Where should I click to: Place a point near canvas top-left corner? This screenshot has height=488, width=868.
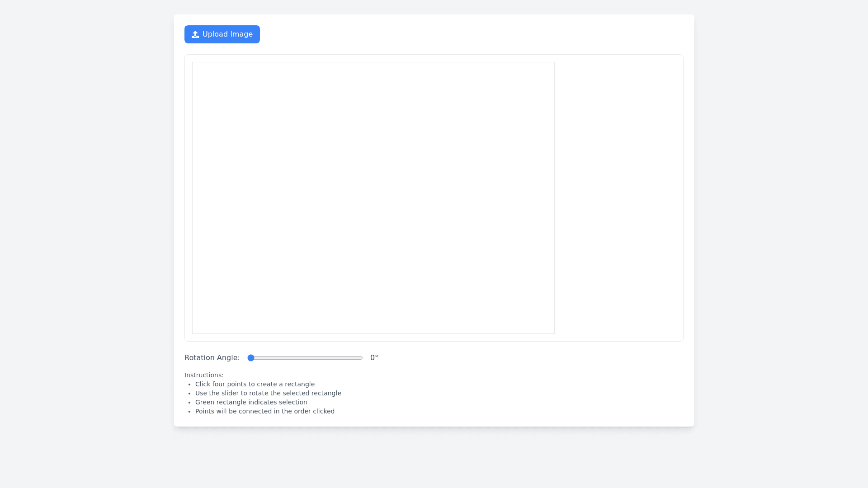[x=199, y=69]
